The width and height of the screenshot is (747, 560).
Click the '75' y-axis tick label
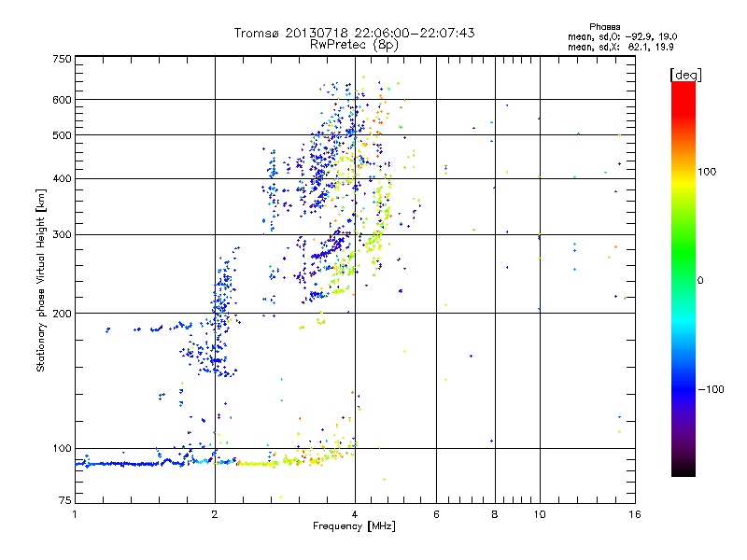(65, 500)
